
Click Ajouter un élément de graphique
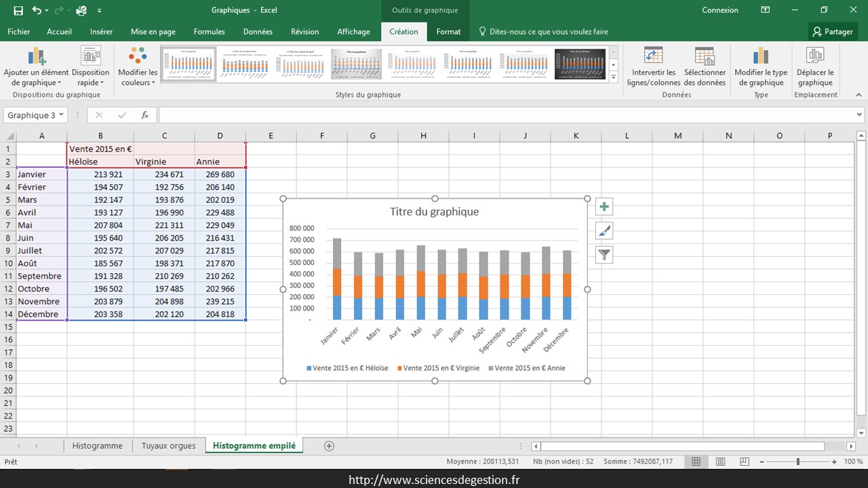(x=36, y=67)
